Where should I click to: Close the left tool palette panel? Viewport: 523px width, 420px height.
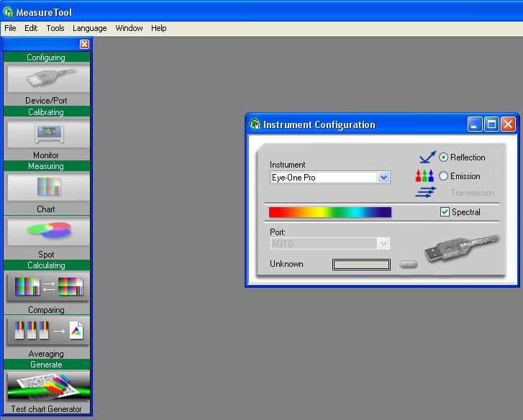pos(85,44)
